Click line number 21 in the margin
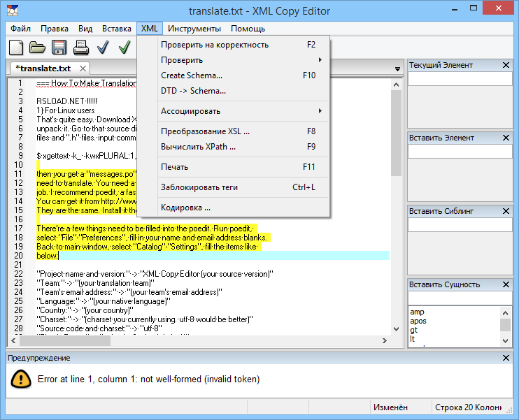This screenshot has height=420, width=519. (x=18, y=265)
